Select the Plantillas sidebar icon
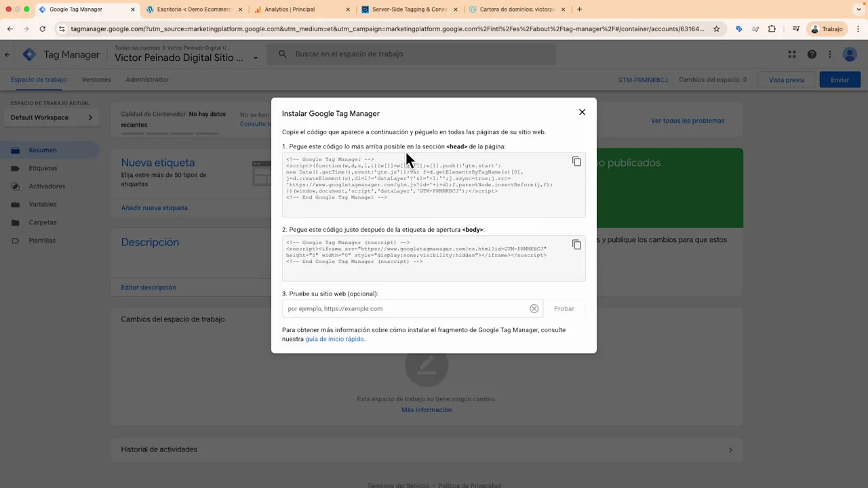The image size is (868, 488). (x=16, y=240)
